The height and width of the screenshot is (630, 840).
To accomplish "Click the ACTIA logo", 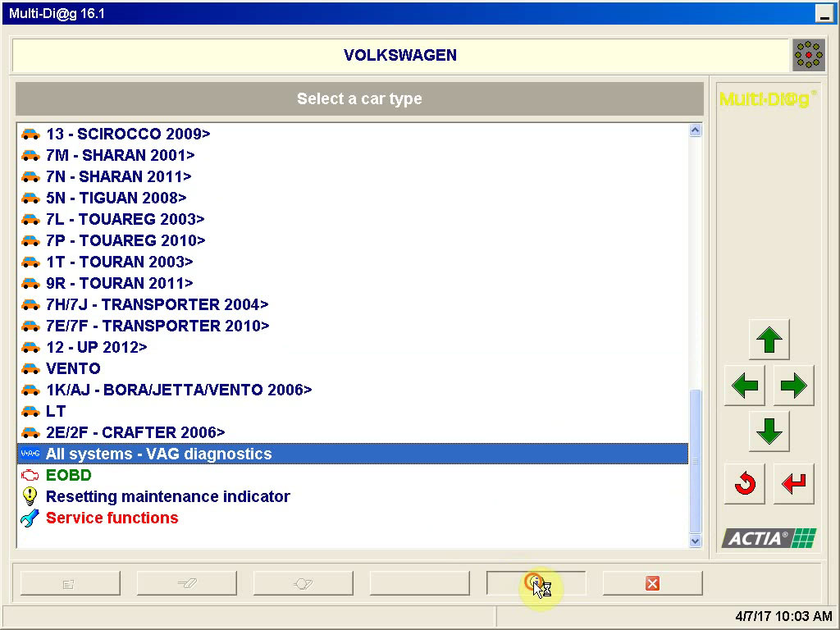I will pyautogui.click(x=769, y=538).
